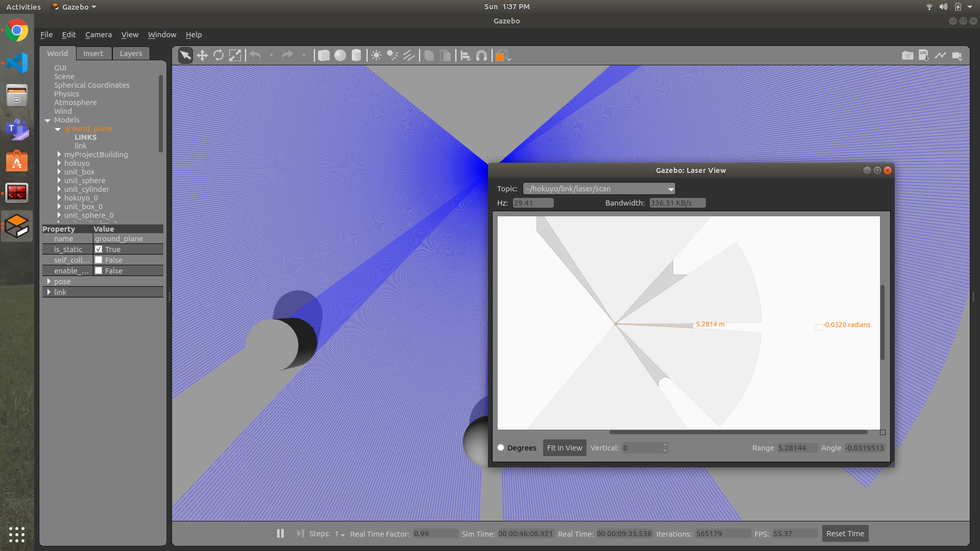Screen dimensions: 980x551
Task: Click the undo arrow icon in toolbar
Action: click(x=255, y=55)
